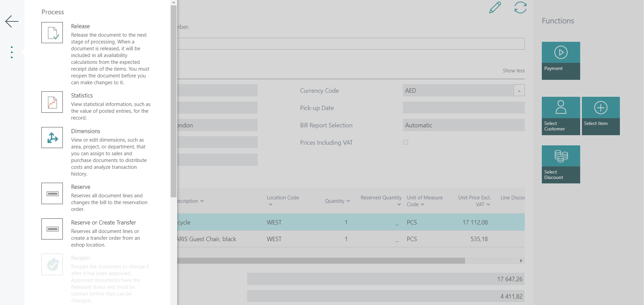Click the table horizontal scrollbar thumb

[x=321, y=261]
